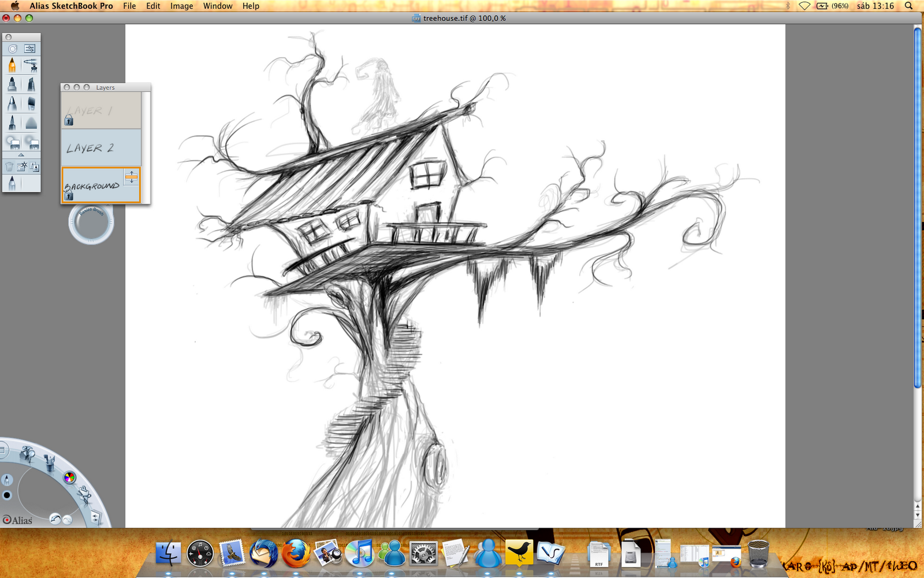This screenshot has width=924, height=578.
Task: Open the edit scissors clipboard tool
Action: pos(85,495)
